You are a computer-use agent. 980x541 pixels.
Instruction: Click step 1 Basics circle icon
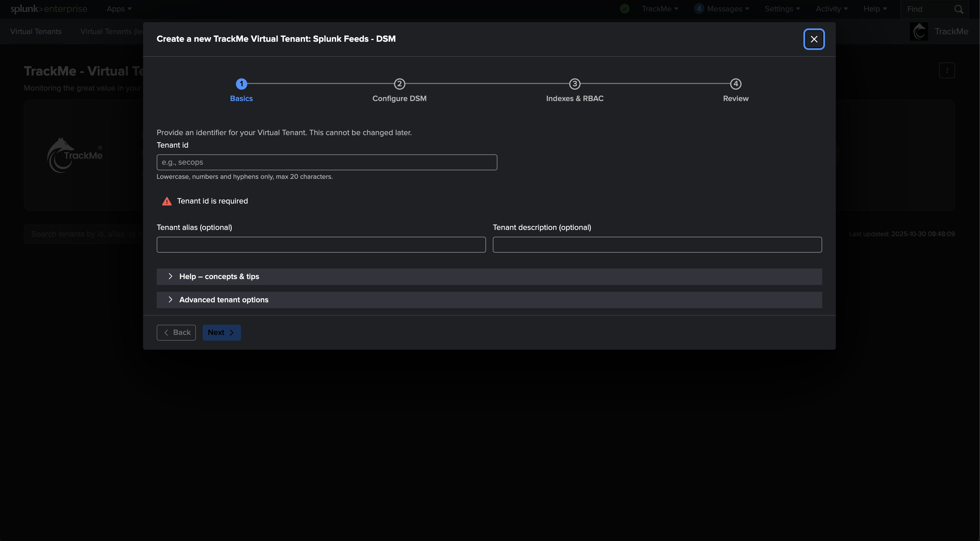click(241, 84)
